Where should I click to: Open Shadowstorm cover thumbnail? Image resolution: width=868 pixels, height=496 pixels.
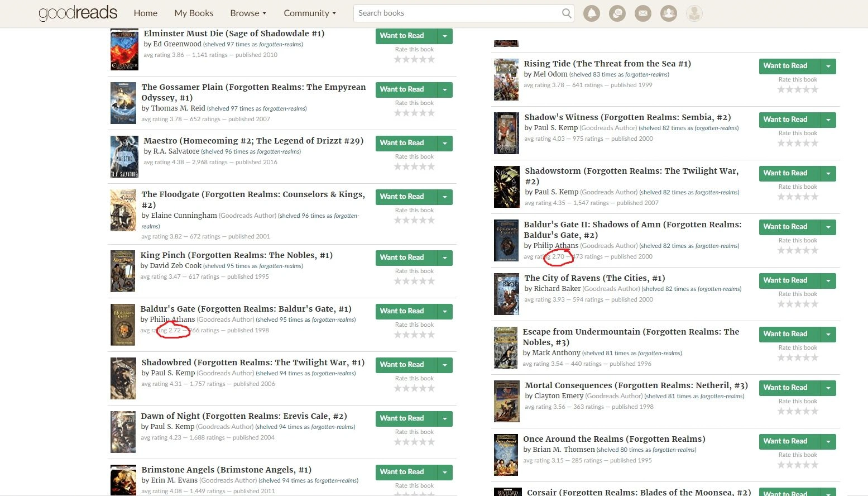507,187
